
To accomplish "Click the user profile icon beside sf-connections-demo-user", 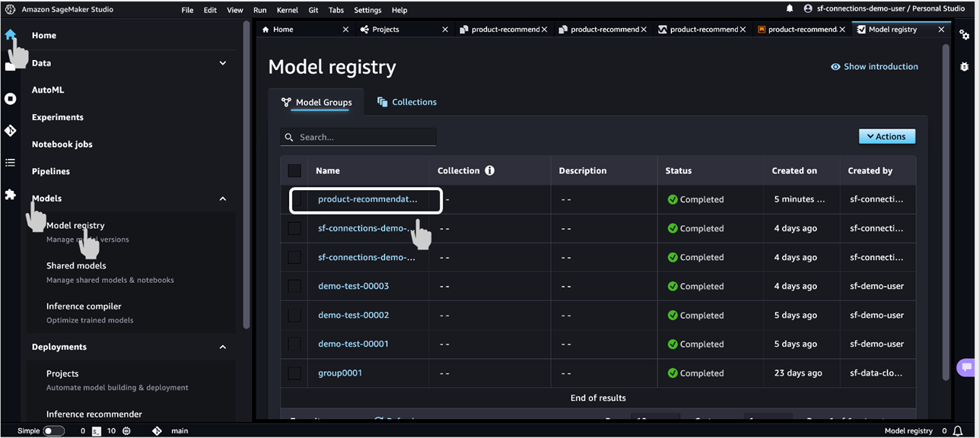I will (809, 9).
